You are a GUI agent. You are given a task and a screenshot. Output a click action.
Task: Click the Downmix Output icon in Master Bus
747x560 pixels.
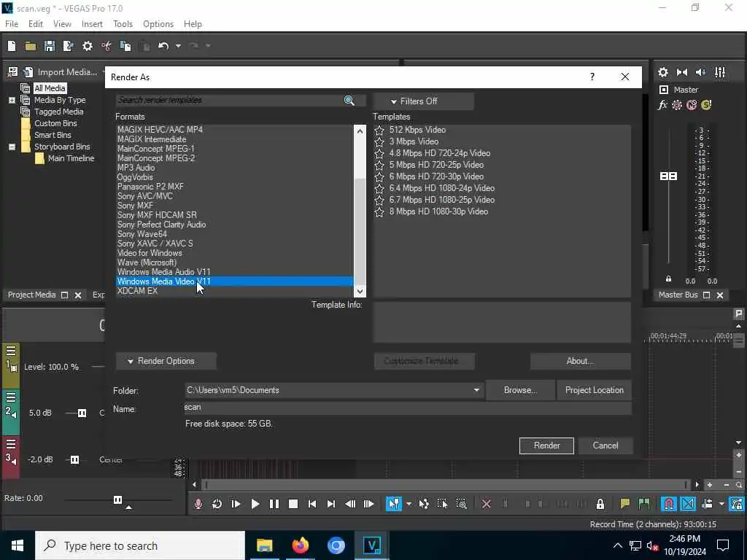[682, 72]
